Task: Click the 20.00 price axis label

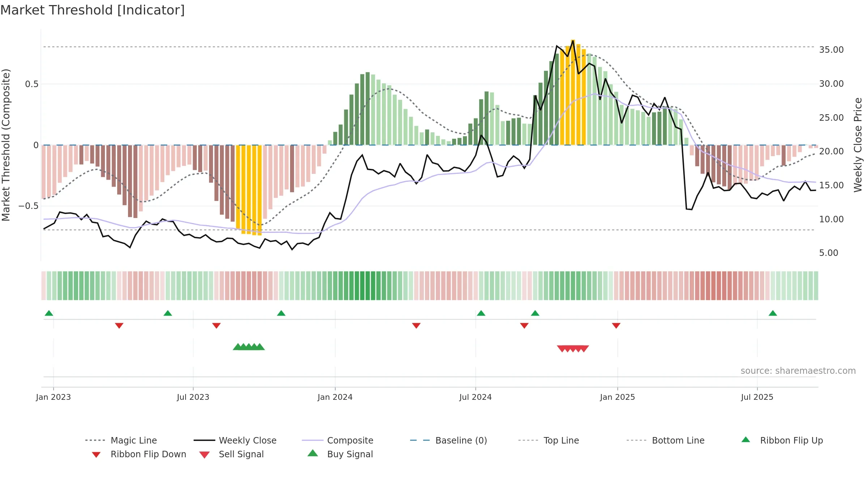Action: [x=831, y=151]
